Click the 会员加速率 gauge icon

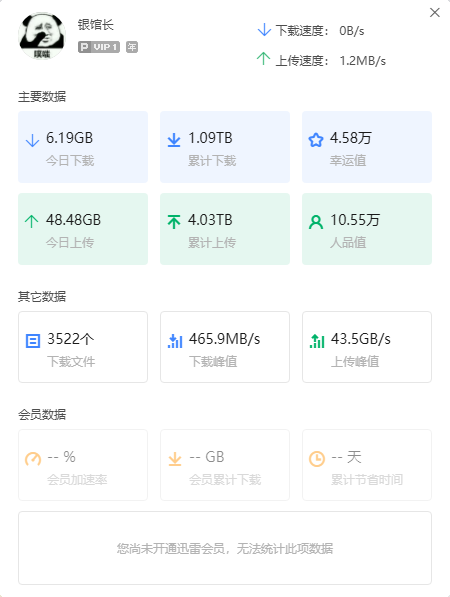coord(33,459)
